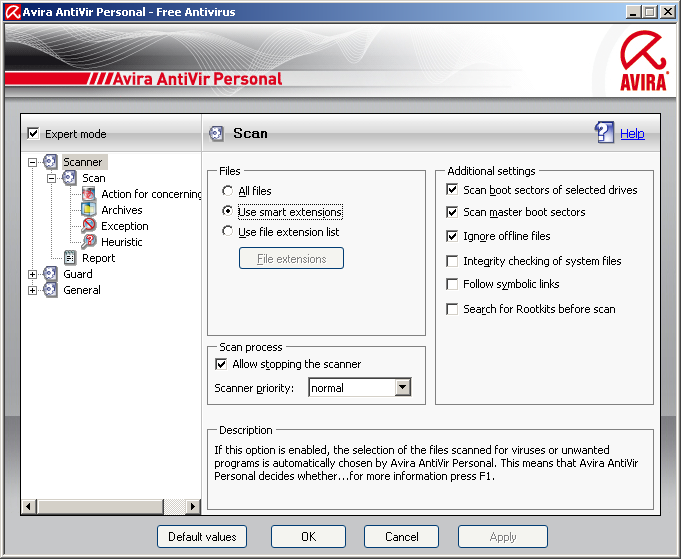Click the Avira umbrella icon in title bar
681x559 pixels.
pyautogui.click(x=12, y=12)
